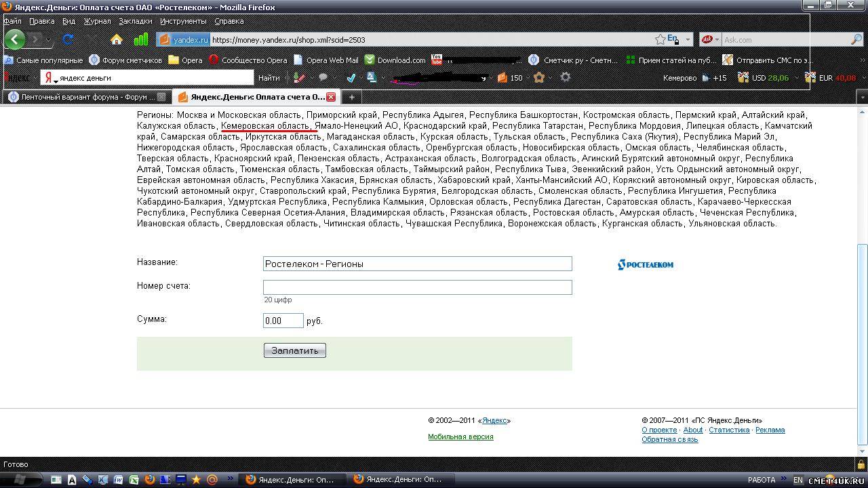The image size is (868, 488).
Task: View the EUR exchange rate widget
Action: click(830, 78)
